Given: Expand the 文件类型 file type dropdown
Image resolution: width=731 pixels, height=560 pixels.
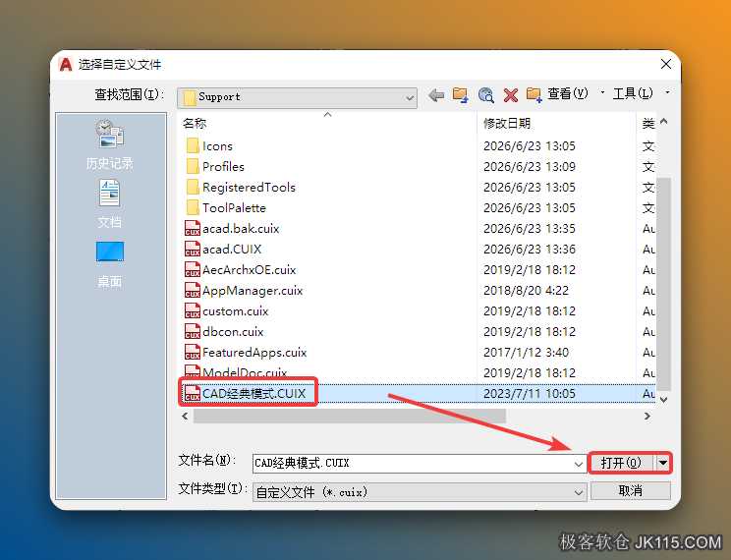Looking at the screenshot, I should click(x=579, y=492).
